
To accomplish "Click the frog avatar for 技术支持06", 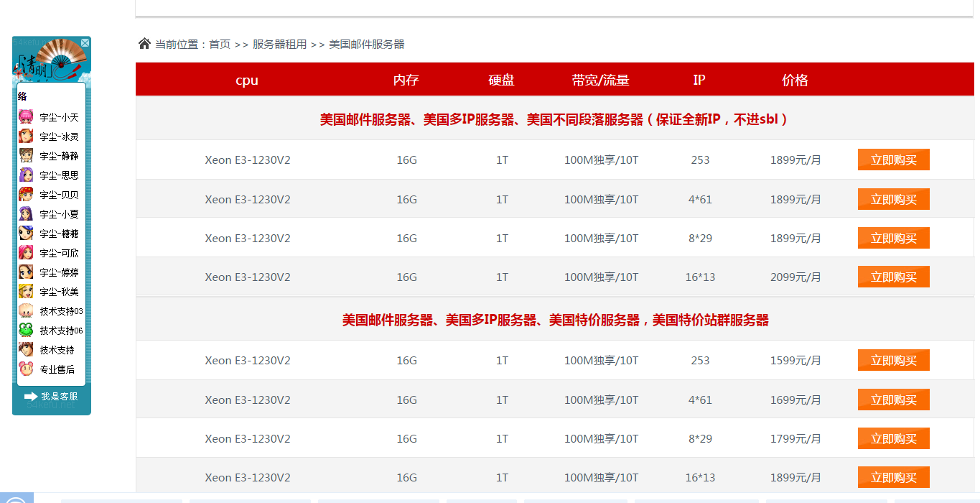I will tap(26, 331).
